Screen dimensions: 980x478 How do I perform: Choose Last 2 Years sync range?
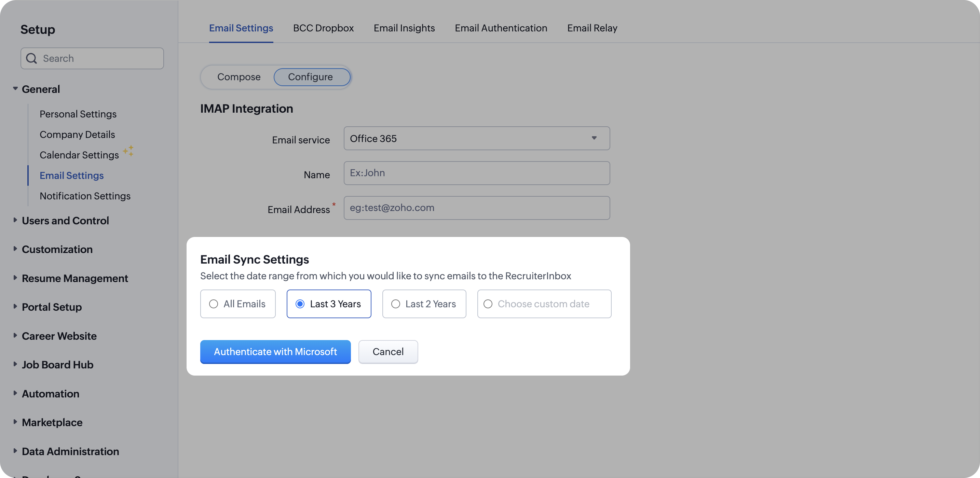396,304
